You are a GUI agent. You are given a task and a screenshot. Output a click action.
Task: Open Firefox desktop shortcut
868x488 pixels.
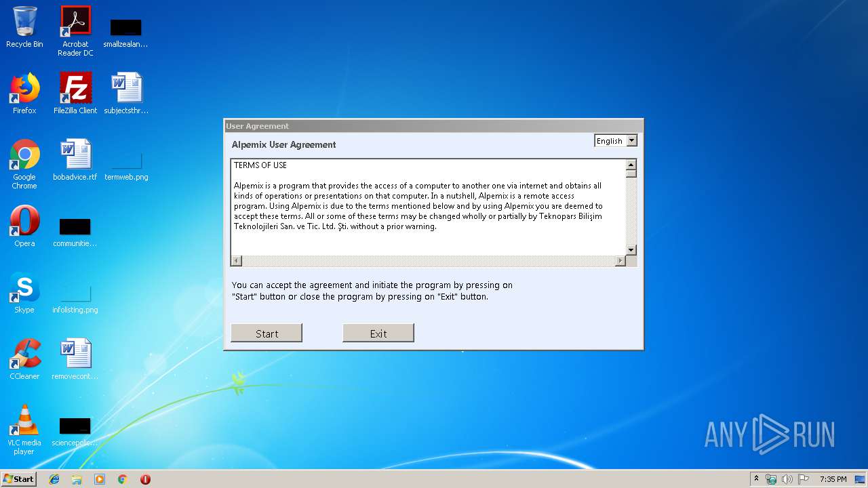point(24,94)
